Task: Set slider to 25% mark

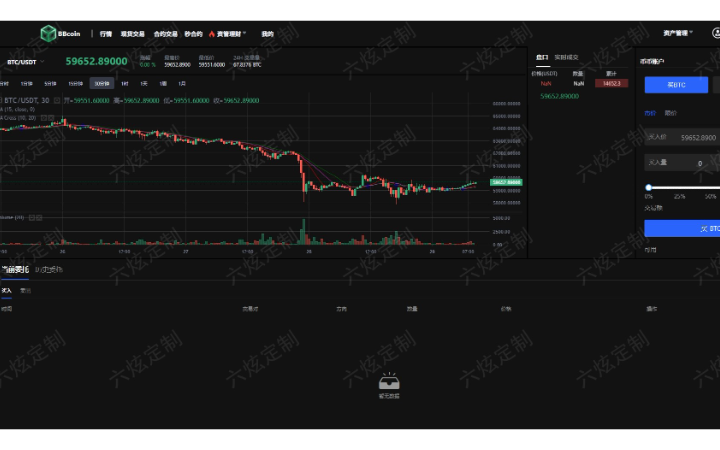Action: [680, 197]
